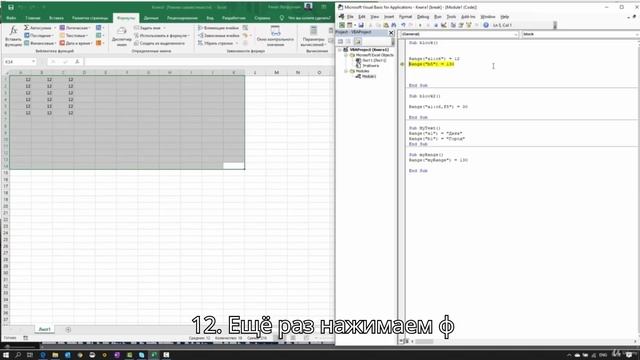Toggle Design Mode icon in VBA toolbar
640x360 pixels.
[x=444, y=25]
